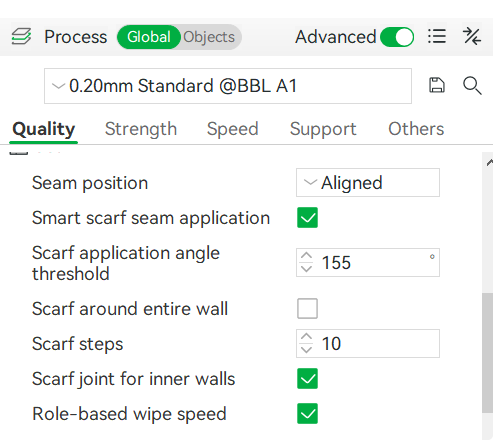Enable Scarf around entire wall
This screenshot has width=493, height=440.
(x=307, y=308)
